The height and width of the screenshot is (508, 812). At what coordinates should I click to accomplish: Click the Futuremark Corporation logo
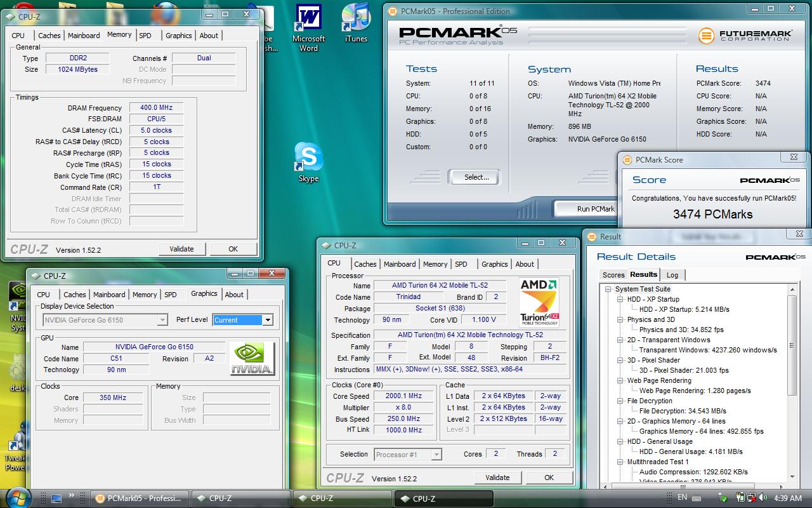pos(744,36)
